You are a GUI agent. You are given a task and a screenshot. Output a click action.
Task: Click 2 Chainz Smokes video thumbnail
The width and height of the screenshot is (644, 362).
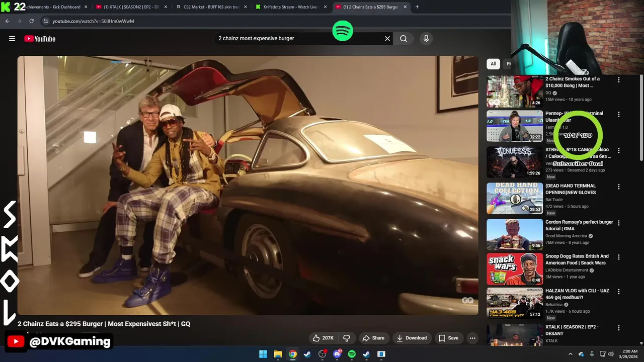(515, 92)
